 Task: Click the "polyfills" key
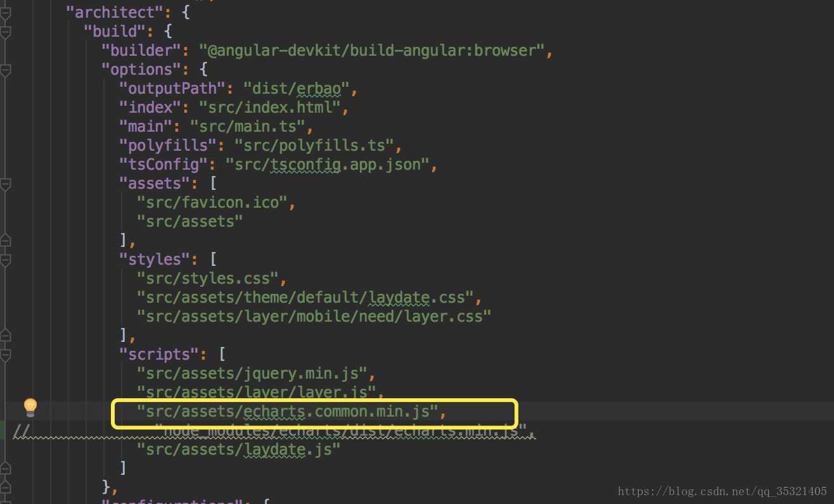point(168,145)
